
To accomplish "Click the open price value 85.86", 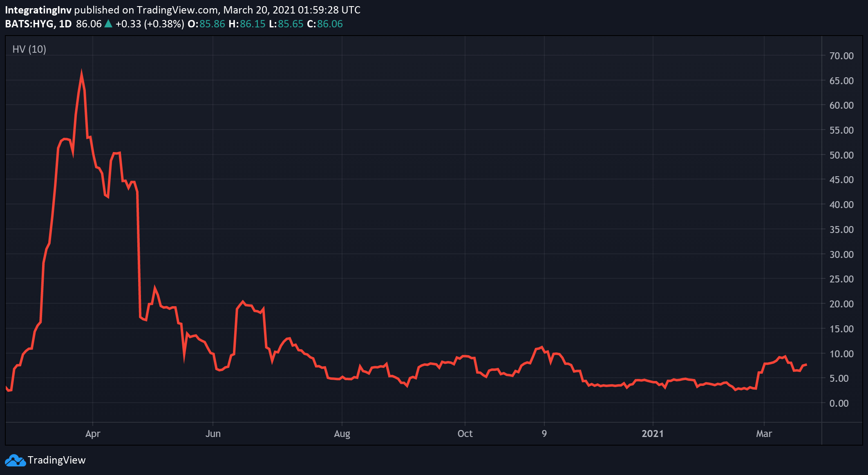I will [x=212, y=24].
